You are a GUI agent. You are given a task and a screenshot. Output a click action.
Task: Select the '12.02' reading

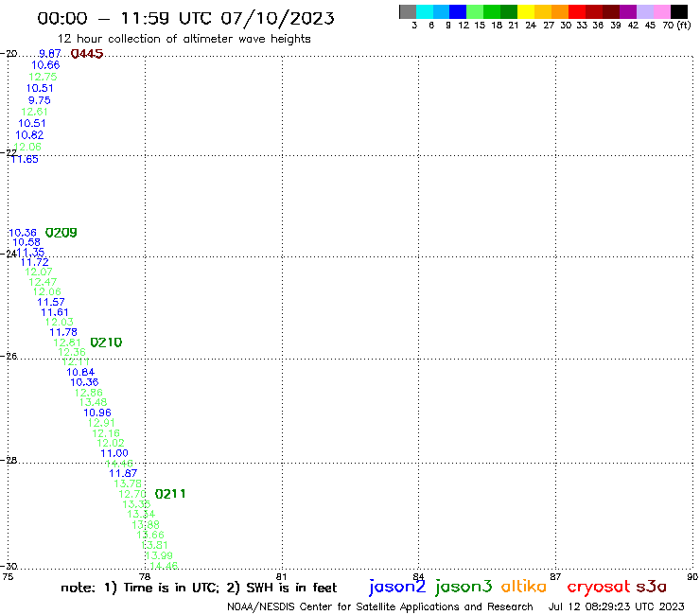[111, 443]
